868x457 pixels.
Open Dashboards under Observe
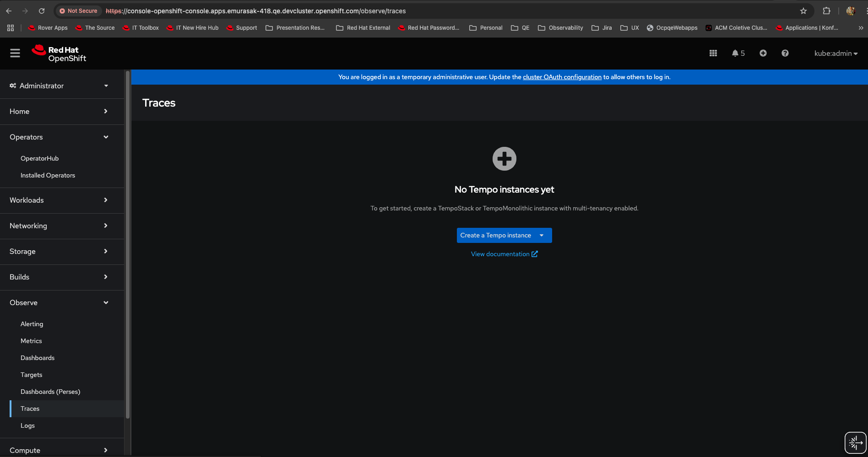[x=38, y=358]
